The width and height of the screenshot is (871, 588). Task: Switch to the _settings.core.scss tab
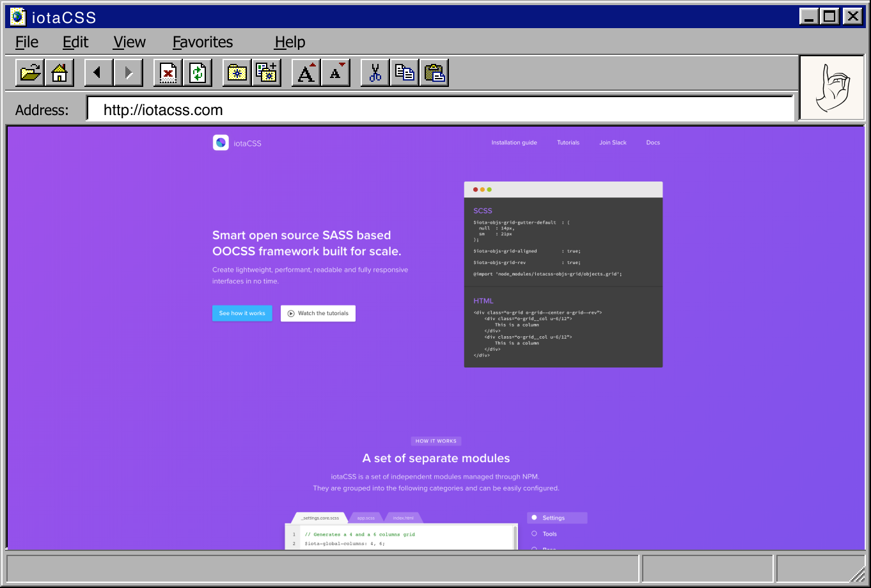(x=320, y=518)
